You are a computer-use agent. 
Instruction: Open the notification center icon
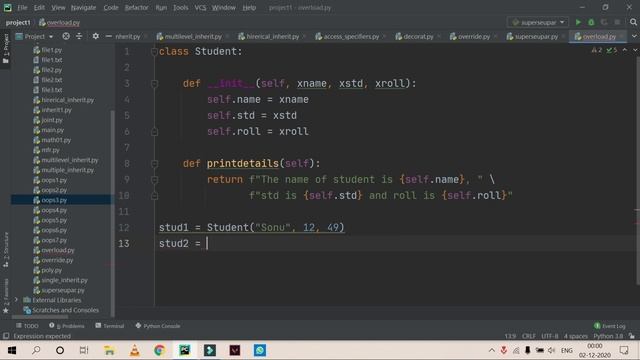pos(624,350)
